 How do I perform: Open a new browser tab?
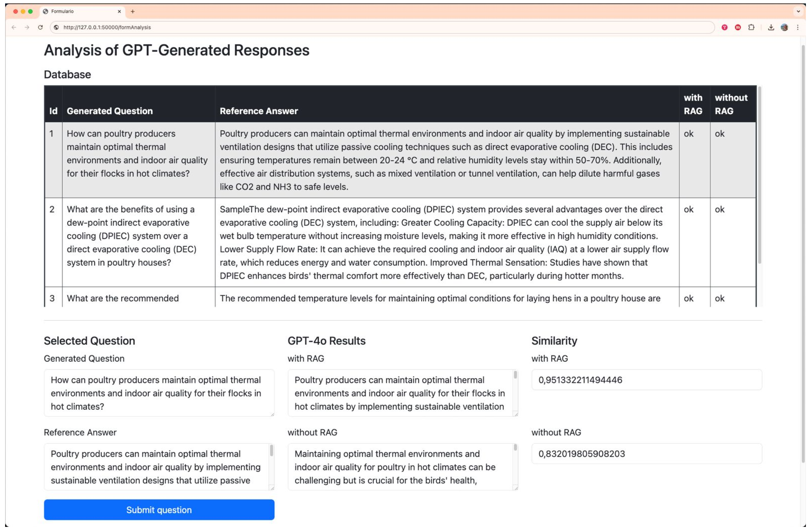point(132,12)
